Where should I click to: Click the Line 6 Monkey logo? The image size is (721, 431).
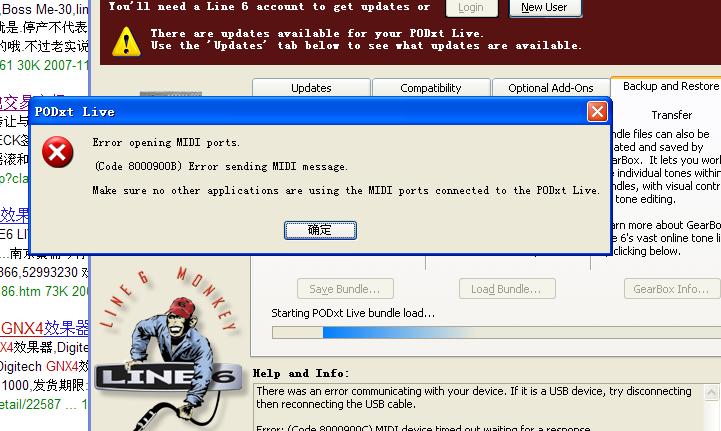[169, 350]
